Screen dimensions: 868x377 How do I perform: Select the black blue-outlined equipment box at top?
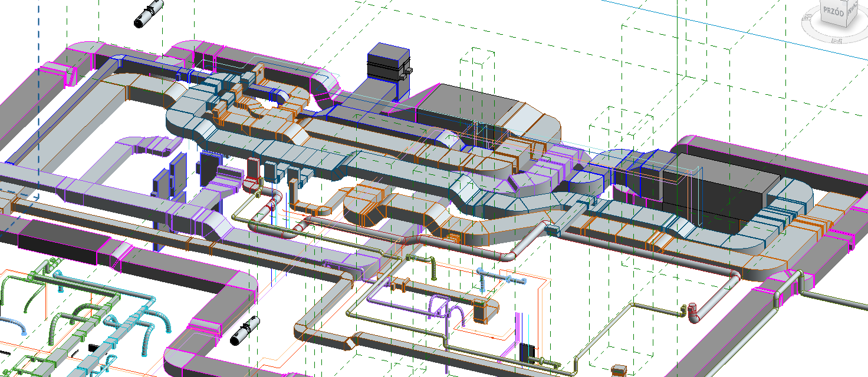pyautogui.click(x=388, y=70)
